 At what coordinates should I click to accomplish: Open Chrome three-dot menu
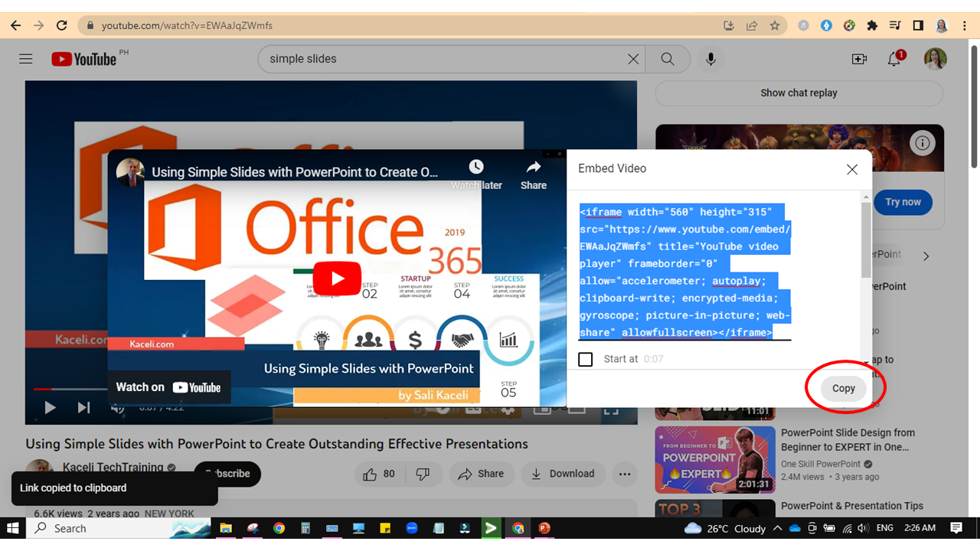964,25
